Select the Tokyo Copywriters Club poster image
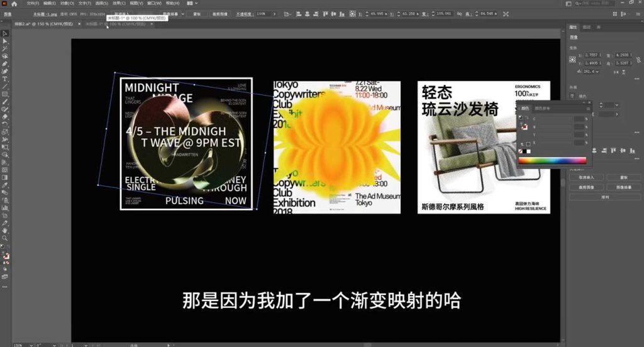644x347 pixels. (337, 147)
